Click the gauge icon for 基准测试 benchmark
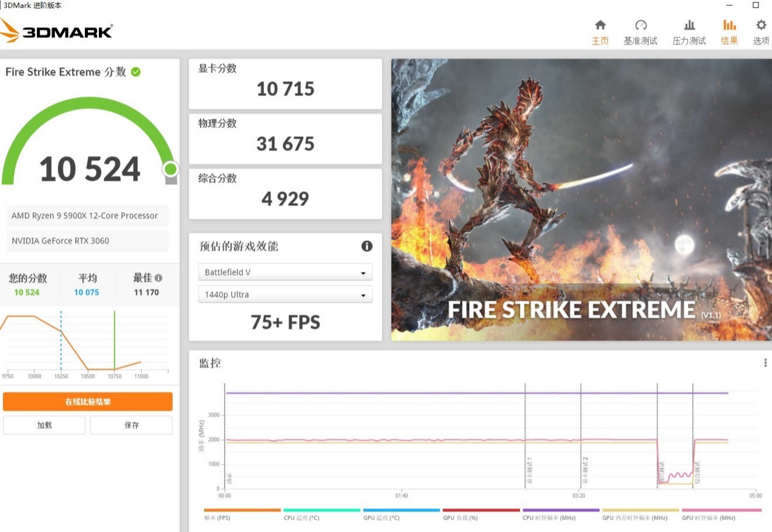 (x=641, y=26)
